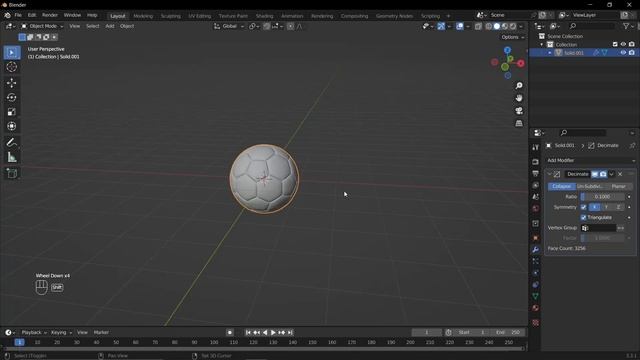Open the Edit menu
Screen dimensions: 640x360
(x=32, y=15)
